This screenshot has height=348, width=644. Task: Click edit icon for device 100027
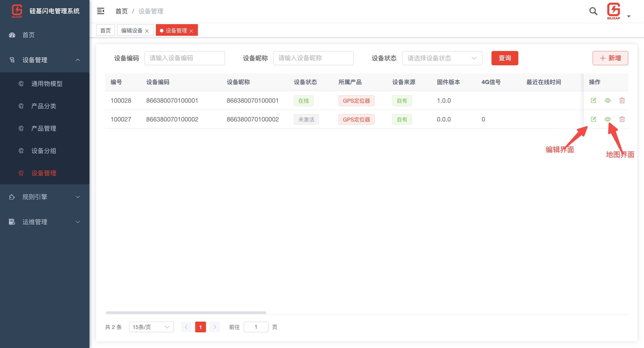click(593, 119)
